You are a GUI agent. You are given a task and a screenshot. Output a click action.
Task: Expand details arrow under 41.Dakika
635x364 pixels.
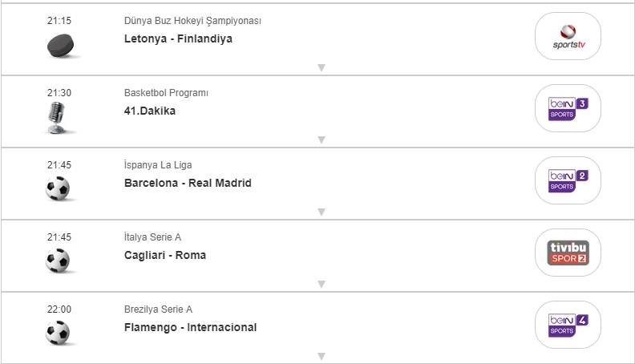(321, 140)
